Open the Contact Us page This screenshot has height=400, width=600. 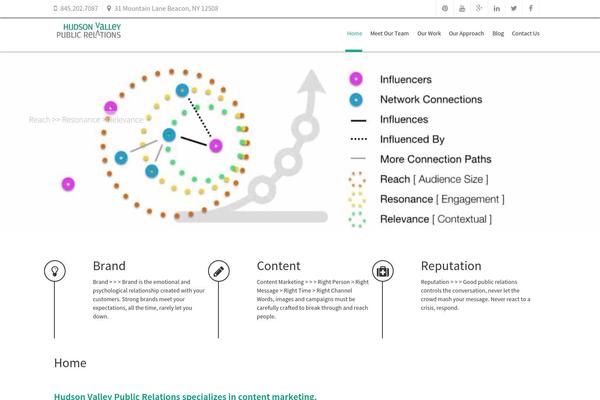point(525,34)
